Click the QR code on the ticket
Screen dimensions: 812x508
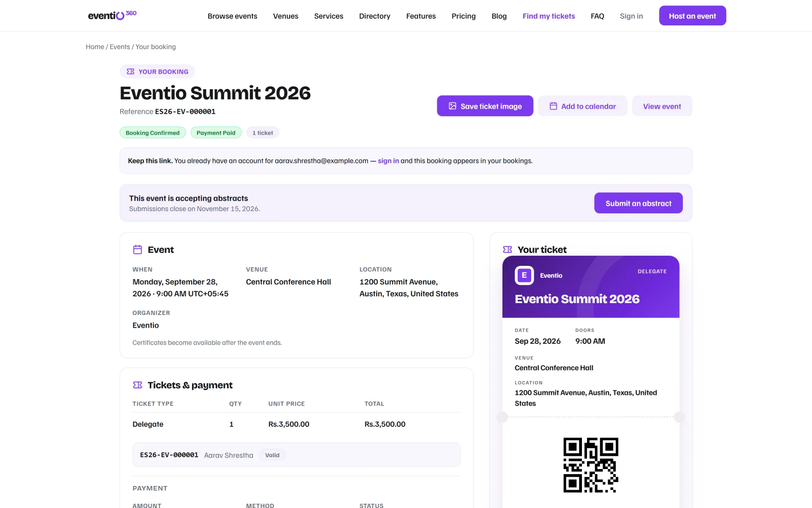tap(591, 465)
